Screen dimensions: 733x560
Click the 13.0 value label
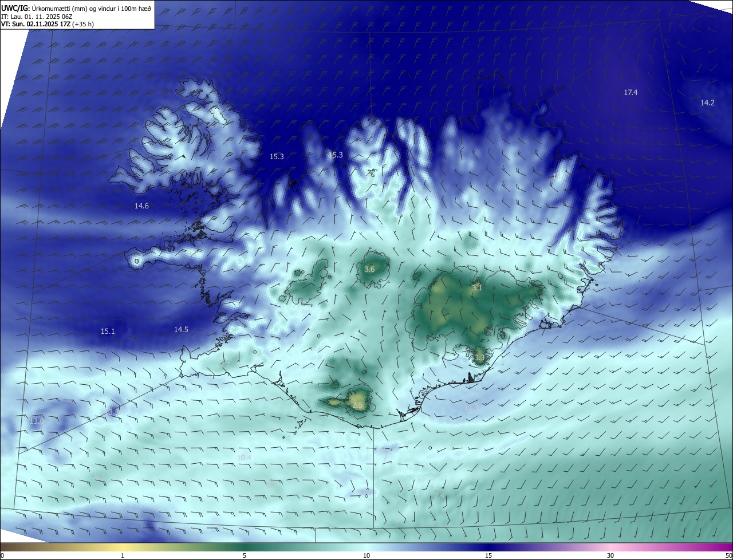[36, 421]
